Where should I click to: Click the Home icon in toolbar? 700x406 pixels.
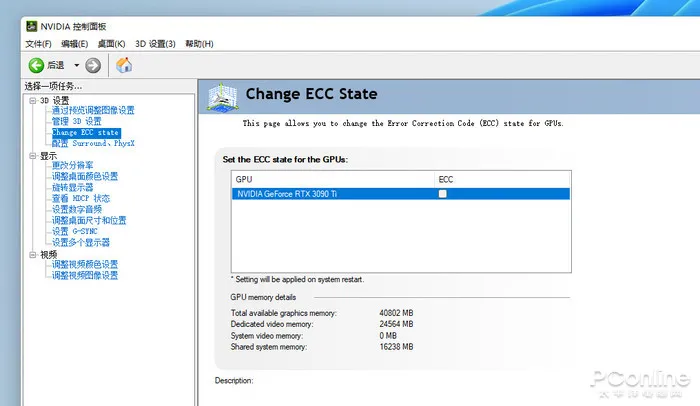[125, 65]
